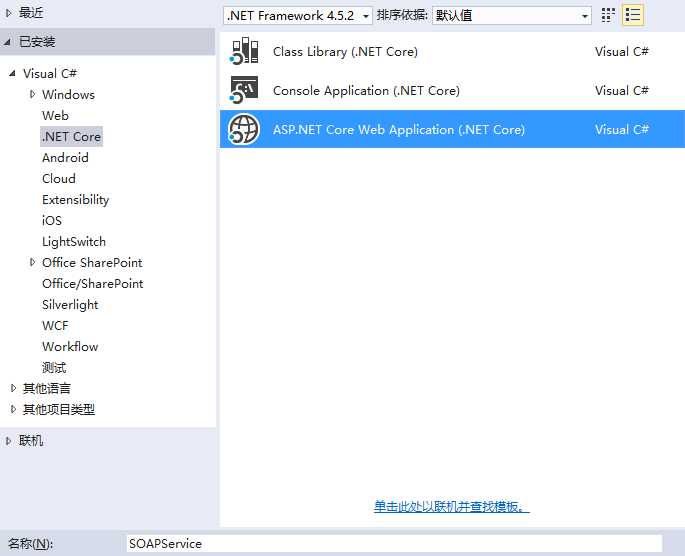Select the .NET Core category
The height and width of the screenshot is (556, 685).
click(71, 136)
